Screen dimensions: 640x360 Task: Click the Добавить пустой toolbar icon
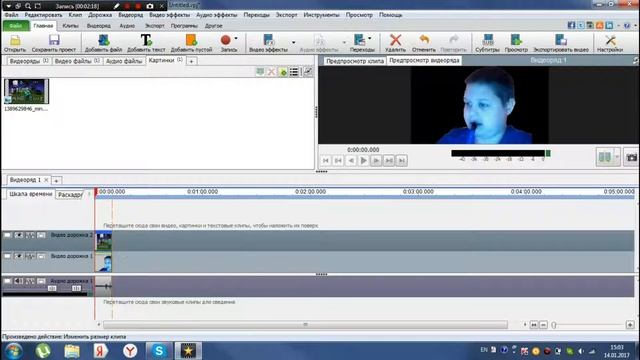191,43
